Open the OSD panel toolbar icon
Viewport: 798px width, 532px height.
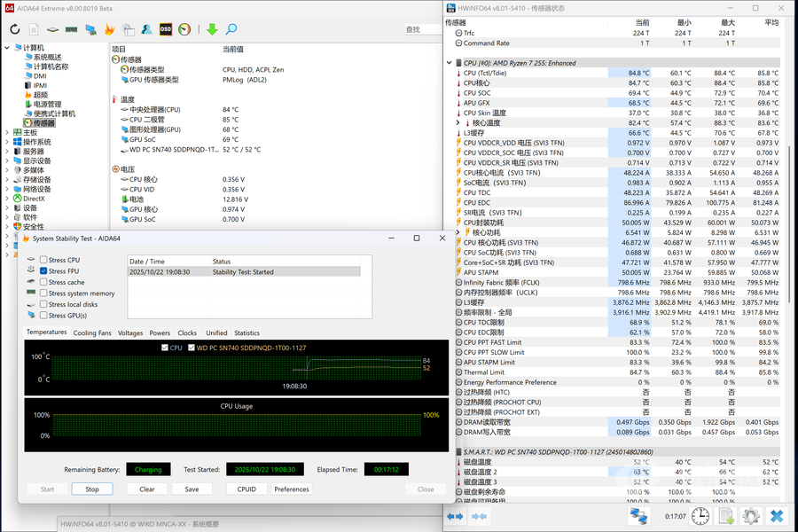click(x=166, y=29)
